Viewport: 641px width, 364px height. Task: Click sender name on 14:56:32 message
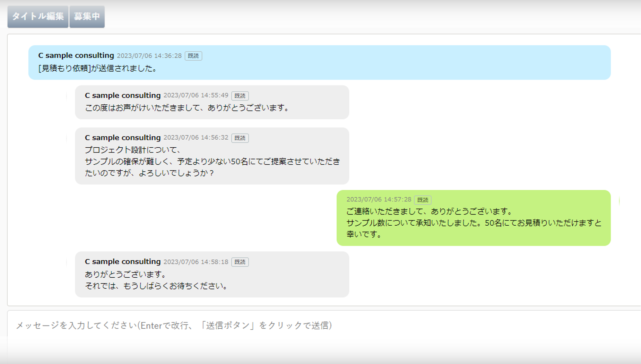123,138
